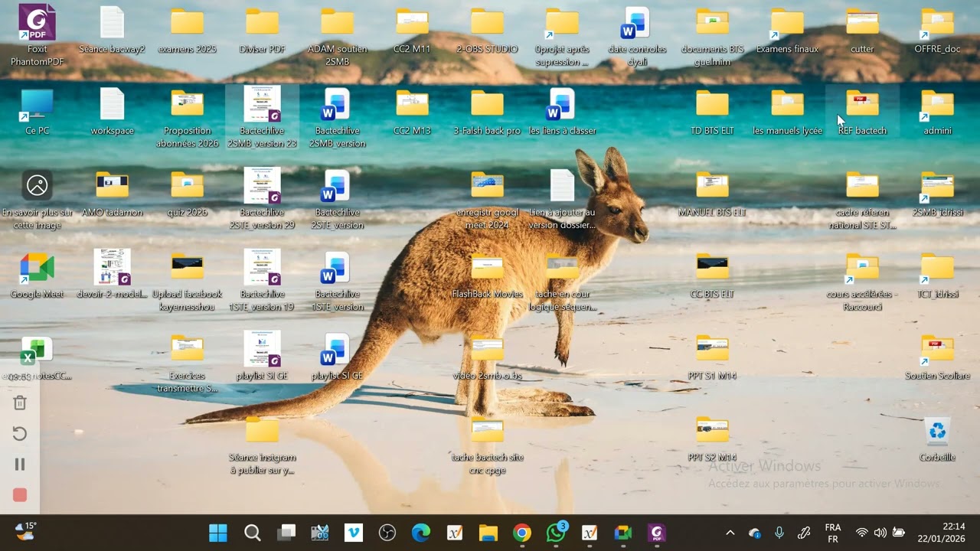Select Upload facebook kayemesshou folder
Viewport: 980px width, 551px height.
[x=187, y=281]
